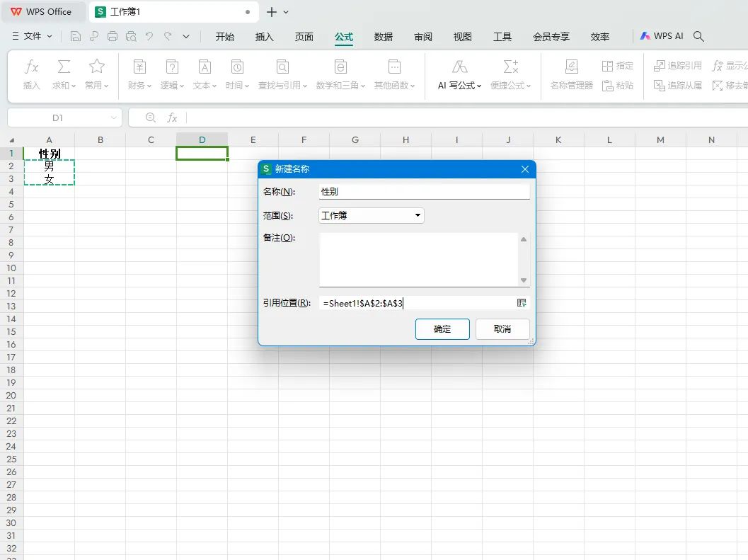Open the 求和 sum dropdown

pyautogui.click(x=64, y=75)
